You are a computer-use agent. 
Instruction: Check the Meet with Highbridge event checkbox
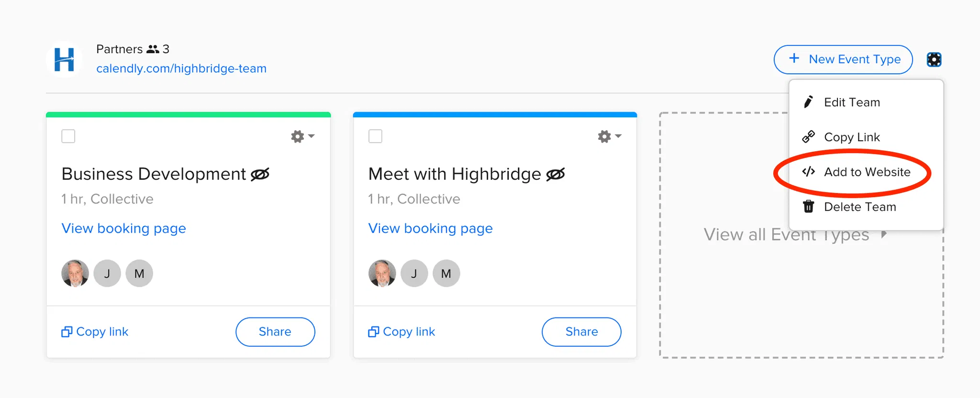click(375, 136)
